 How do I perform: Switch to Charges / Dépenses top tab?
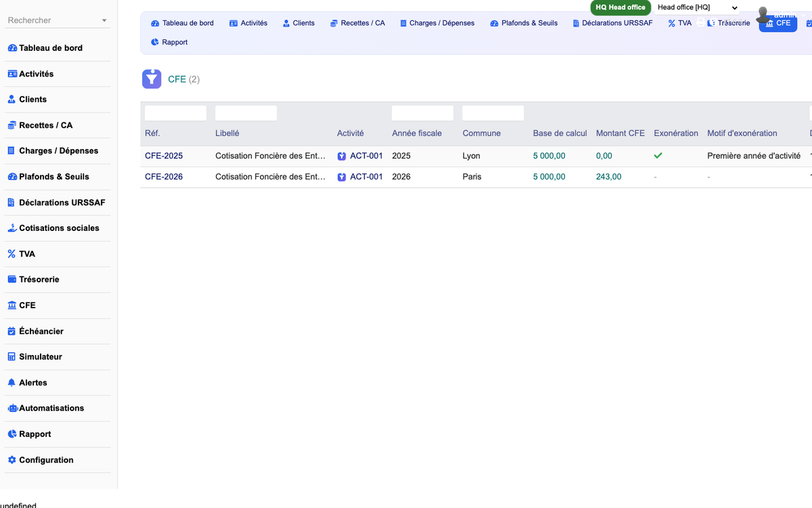[x=437, y=23]
